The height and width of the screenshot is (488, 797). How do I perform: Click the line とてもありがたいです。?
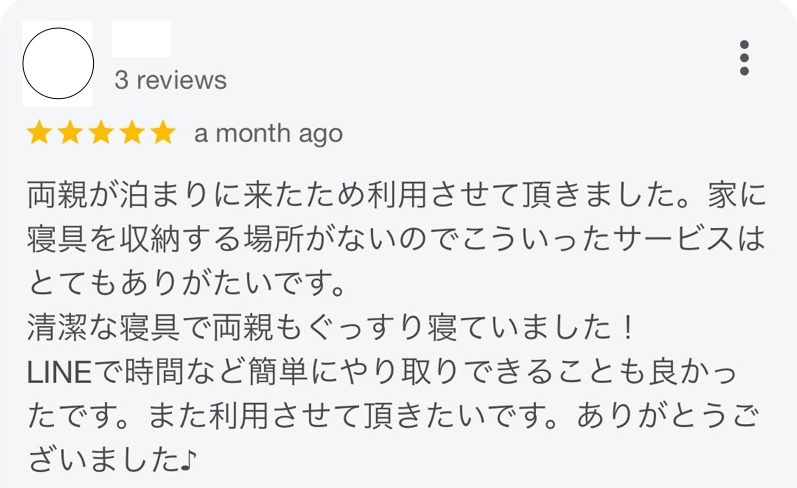tap(184, 283)
